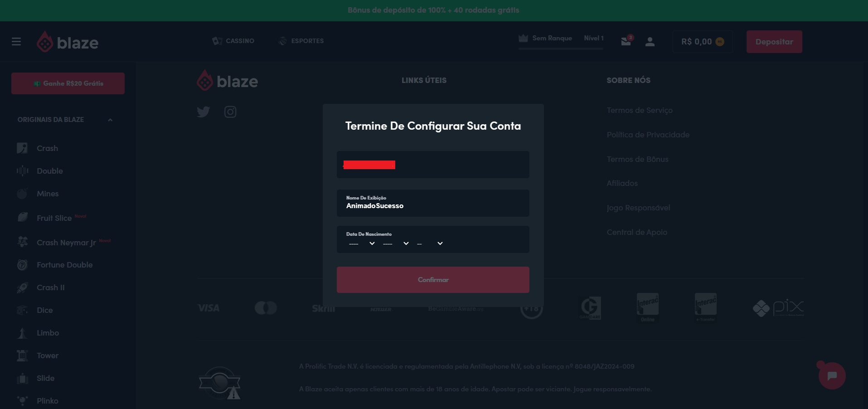The image size is (868, 409).
Task: Click the Limbo game icon
Action: pos(22,333)
